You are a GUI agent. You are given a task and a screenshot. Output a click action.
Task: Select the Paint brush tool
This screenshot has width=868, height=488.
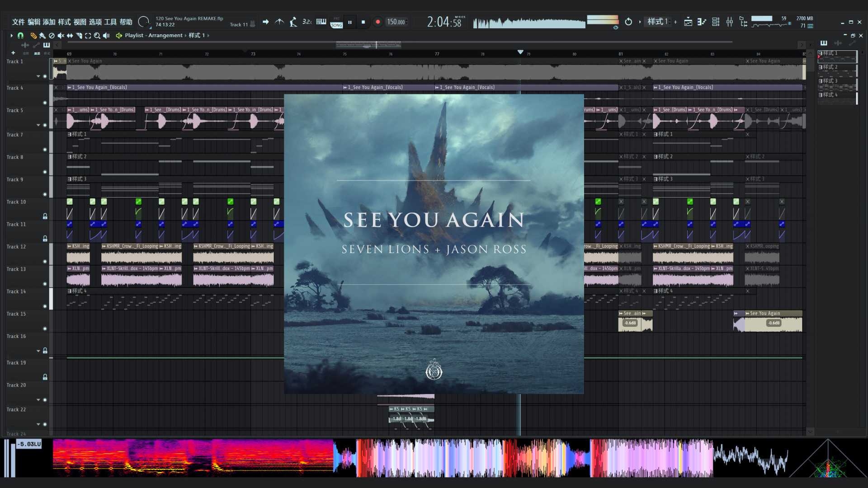point(42,35)
